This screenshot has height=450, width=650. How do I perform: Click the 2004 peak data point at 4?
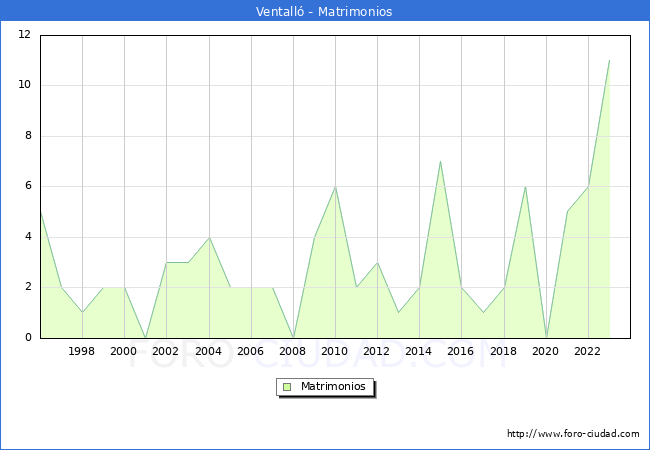[x=209, y=237]
